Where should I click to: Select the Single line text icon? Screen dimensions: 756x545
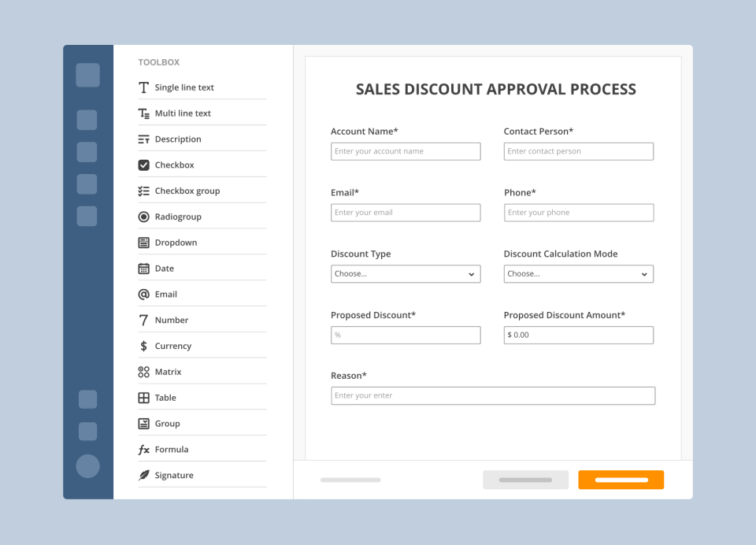click(143, 87)
